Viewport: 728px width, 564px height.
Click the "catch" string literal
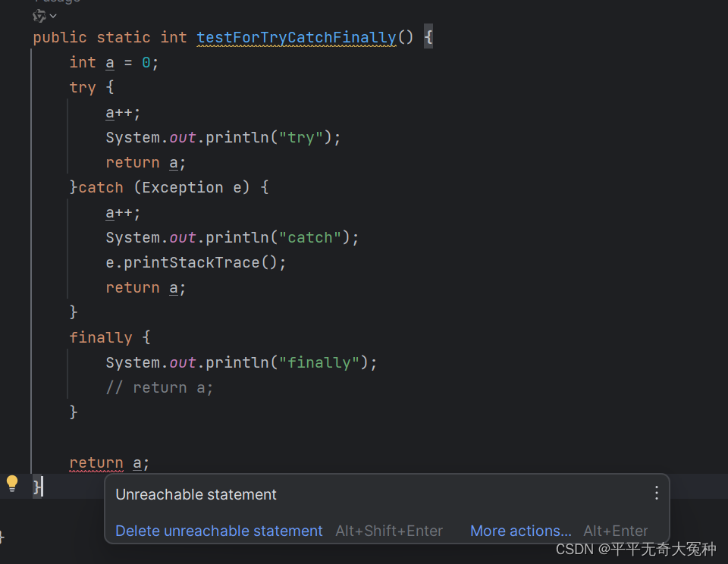tap(309, 237)
